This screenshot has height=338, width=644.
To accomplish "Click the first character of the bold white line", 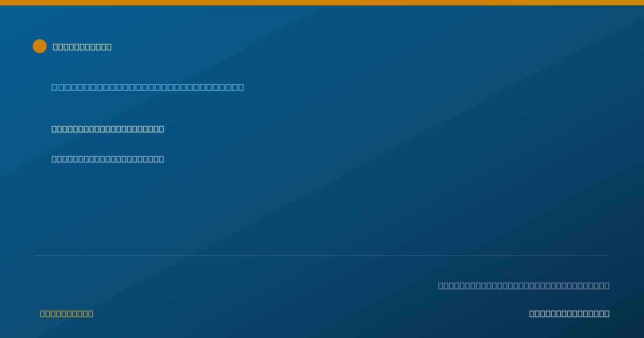I will point(54,129).
